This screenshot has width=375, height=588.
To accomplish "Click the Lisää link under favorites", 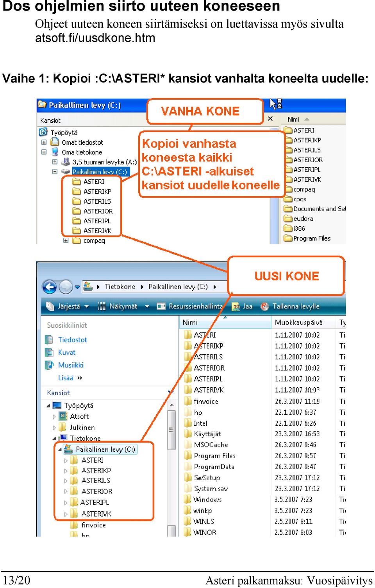I will point(70,378).
